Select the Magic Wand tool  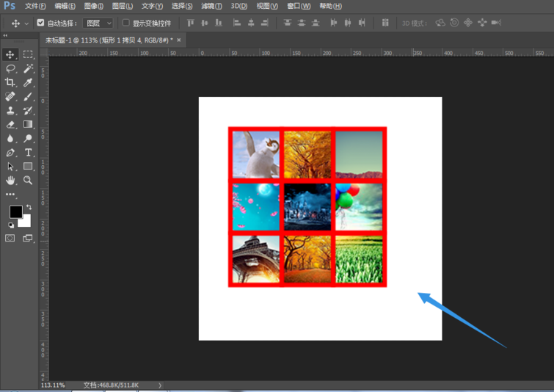[28, 68]
